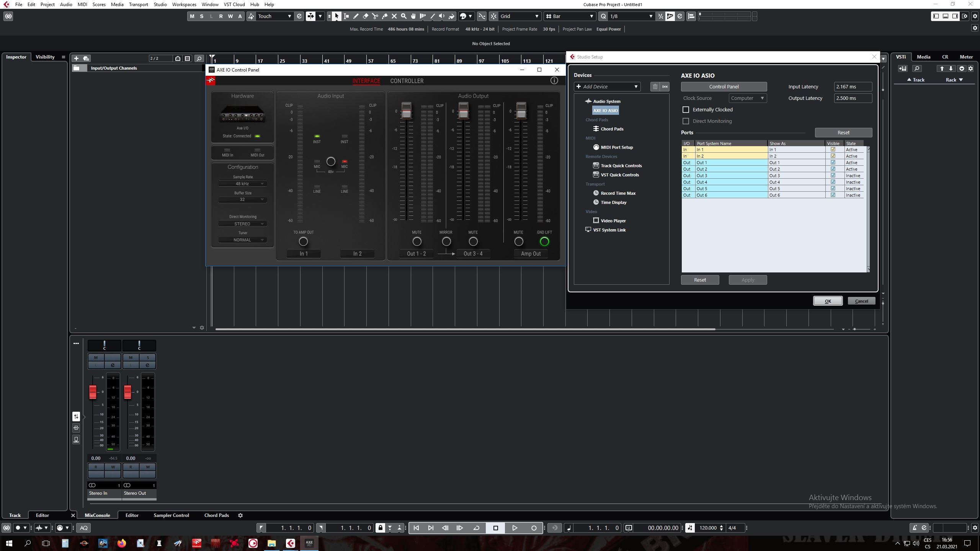Toggle Solo on the Stereo Out channel

tap(148, 358)
